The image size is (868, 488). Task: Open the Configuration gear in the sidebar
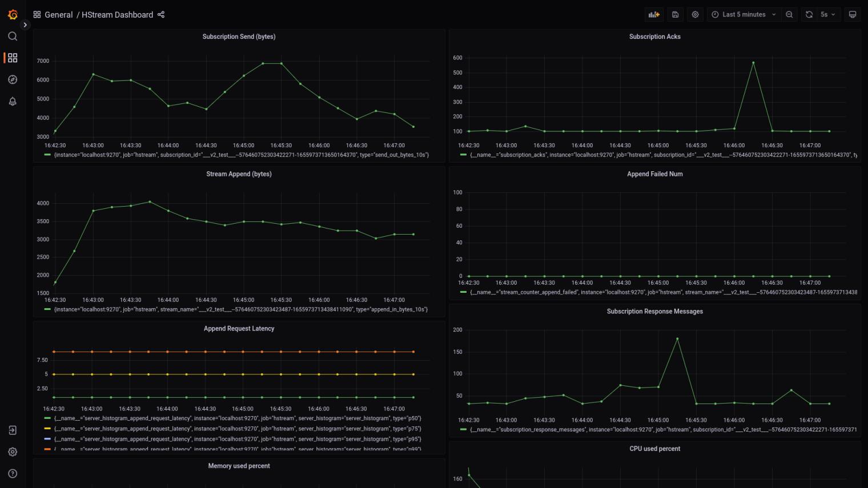point(13,452)
